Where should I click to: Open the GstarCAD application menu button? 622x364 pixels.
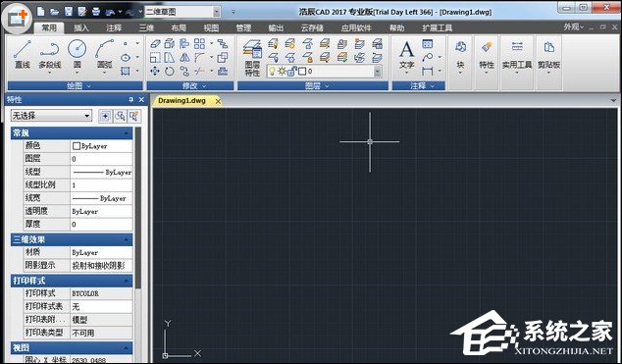click(x=17, y=18)
